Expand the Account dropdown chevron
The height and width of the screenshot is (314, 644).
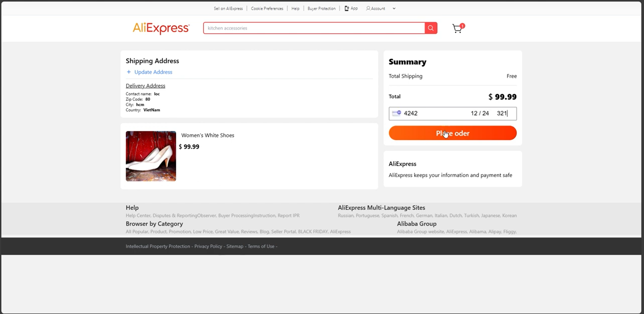[394, 9]
